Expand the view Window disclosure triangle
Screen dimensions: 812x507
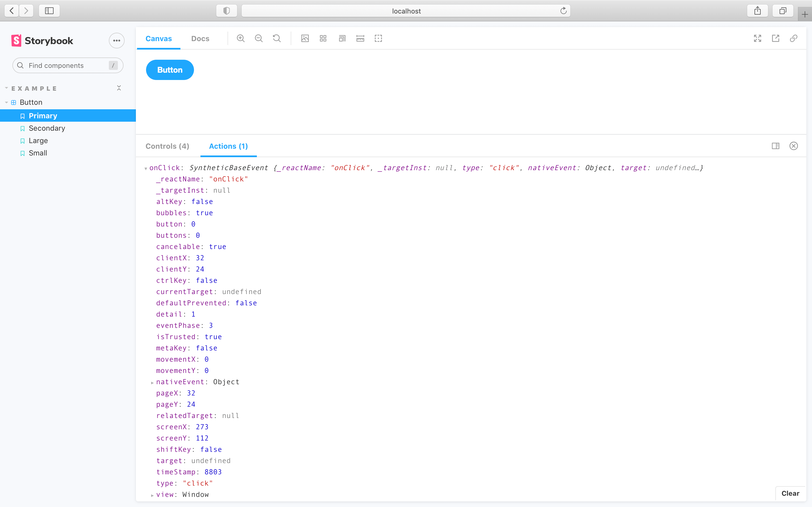tap(151, 494)
